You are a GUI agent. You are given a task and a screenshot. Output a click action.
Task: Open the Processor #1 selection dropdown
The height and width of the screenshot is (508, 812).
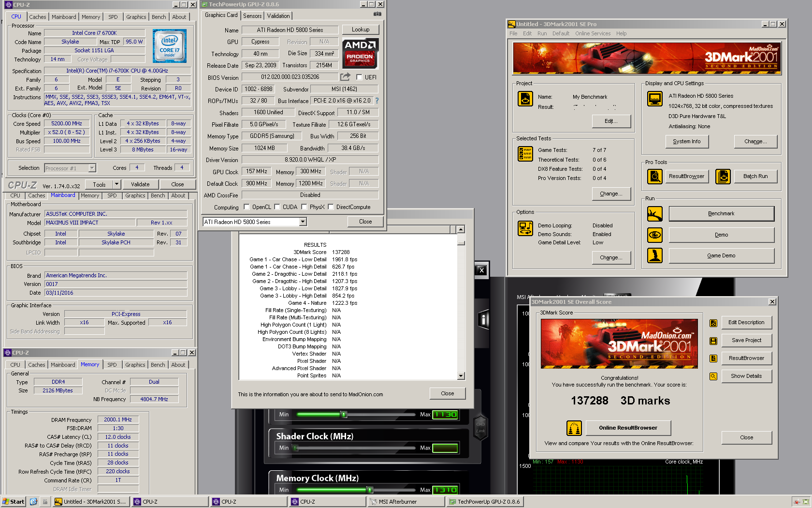[x=92, y=168]
